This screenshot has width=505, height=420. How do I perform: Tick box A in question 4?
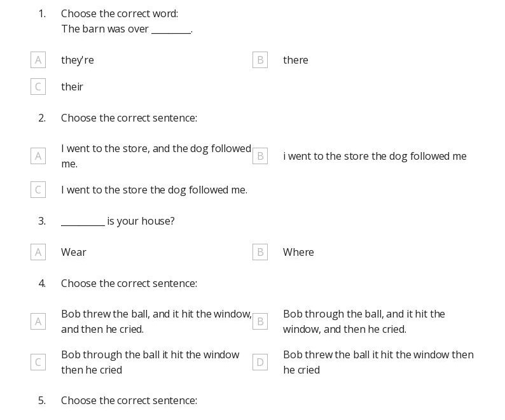pyautogui.click(x=38, y=321)
